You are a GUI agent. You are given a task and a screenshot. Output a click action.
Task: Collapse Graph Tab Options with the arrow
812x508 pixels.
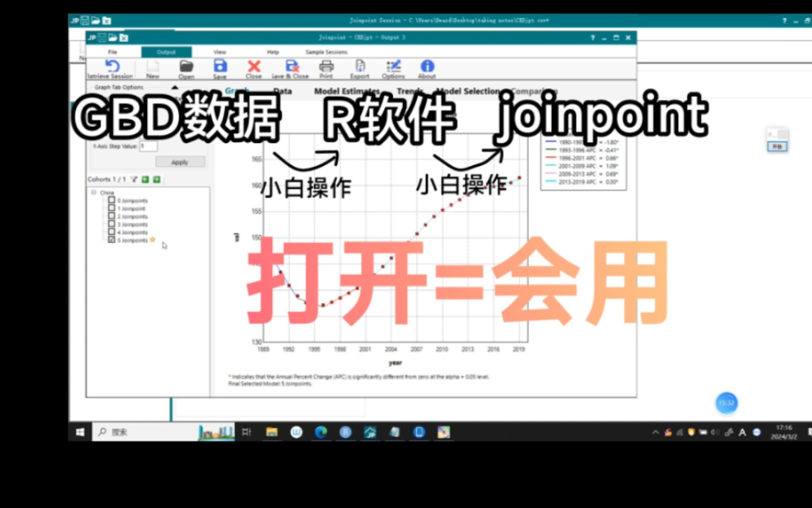click(175, 87)
